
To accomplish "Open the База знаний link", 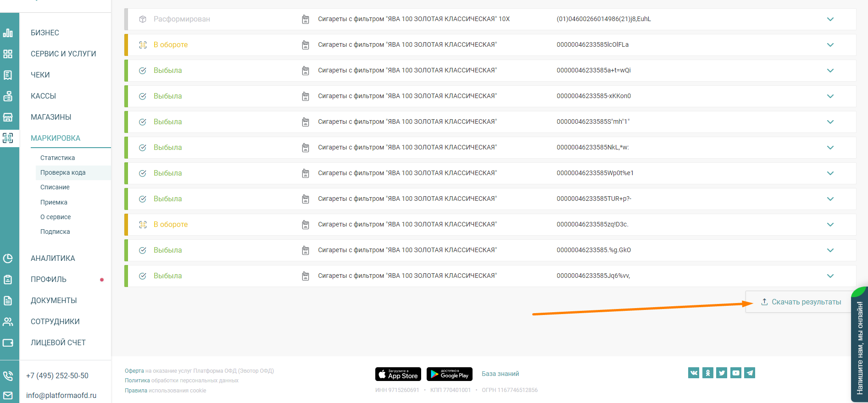I will [x=501, y=374].
